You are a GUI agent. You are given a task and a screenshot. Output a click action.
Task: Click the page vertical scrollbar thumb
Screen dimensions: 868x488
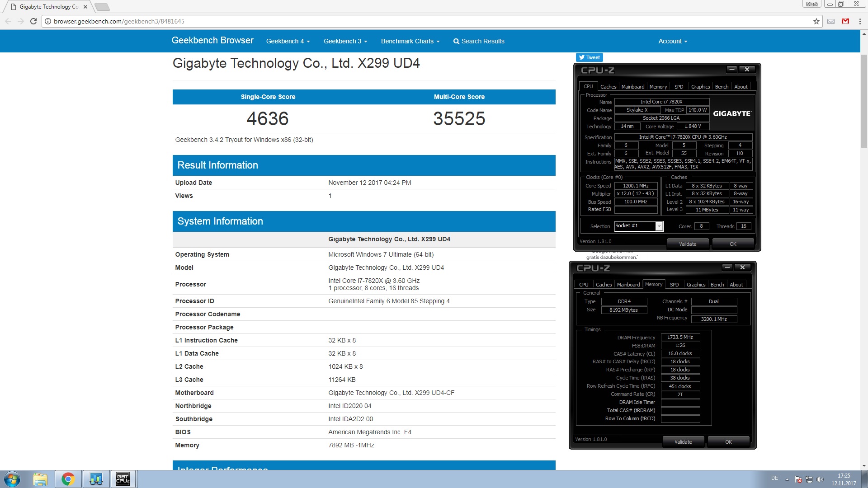point(864,102)
